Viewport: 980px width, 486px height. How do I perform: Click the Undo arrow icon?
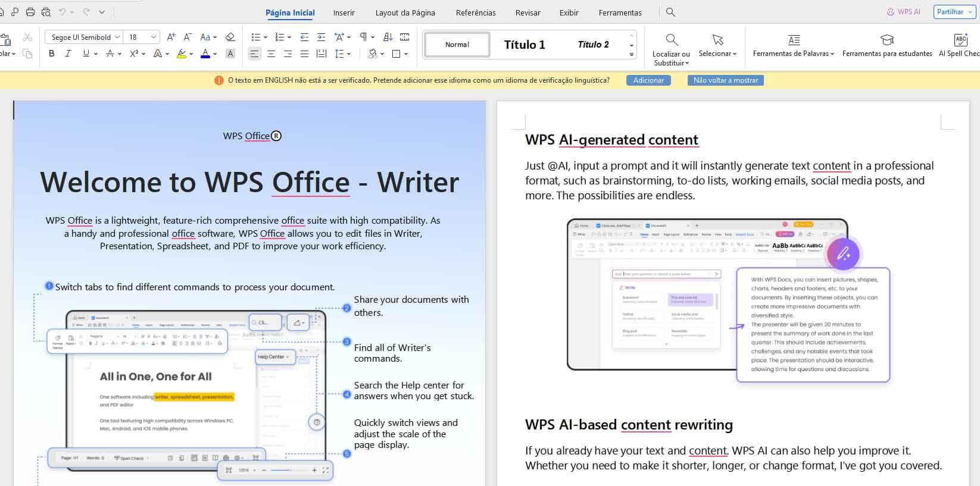tap(62, 12)
